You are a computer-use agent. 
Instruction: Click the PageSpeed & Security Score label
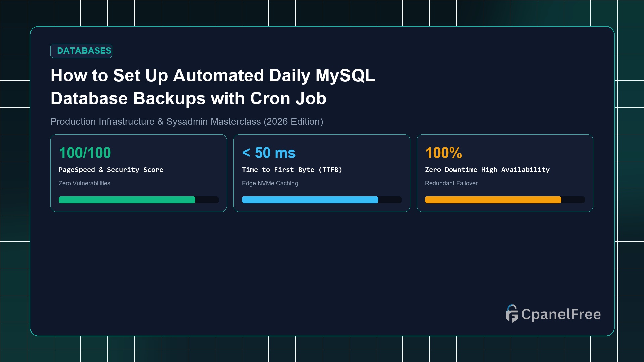coord(111,170)
